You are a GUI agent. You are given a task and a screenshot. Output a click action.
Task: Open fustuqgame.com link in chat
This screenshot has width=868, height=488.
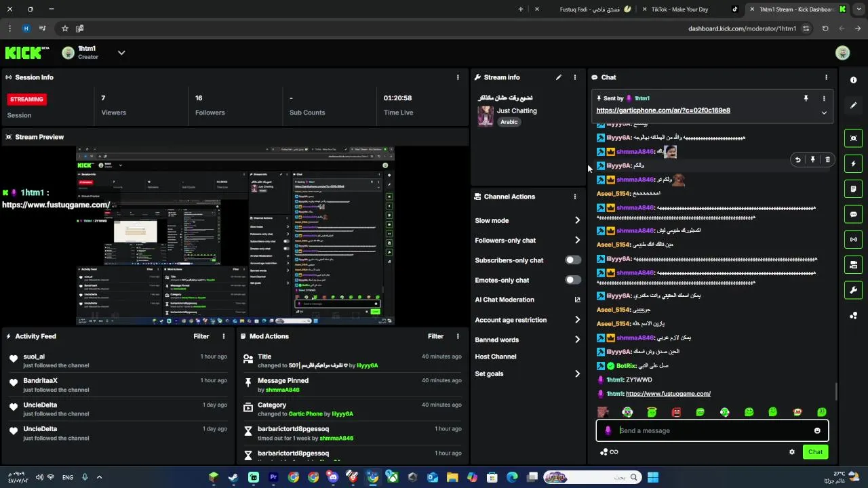(x=668, y=394)
